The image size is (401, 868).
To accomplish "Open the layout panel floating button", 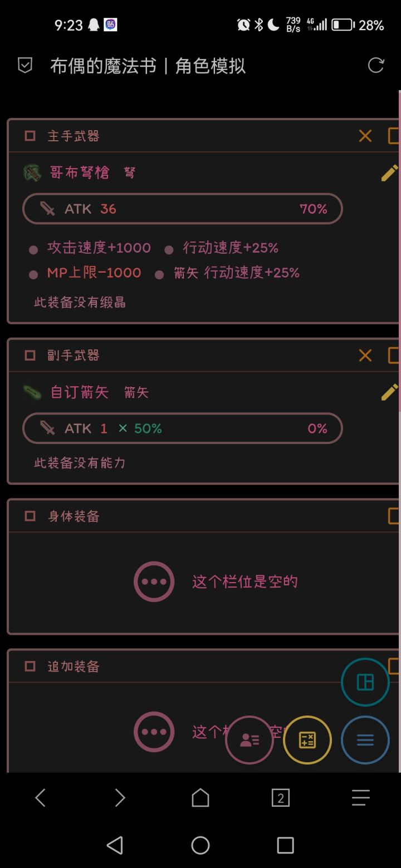I will [x=365, y=682].
